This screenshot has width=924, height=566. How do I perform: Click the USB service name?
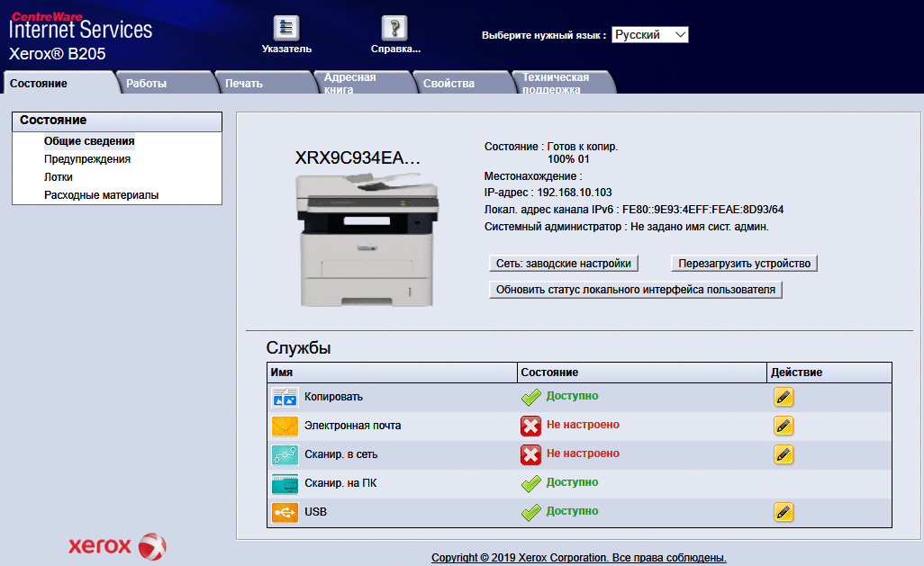(315, 512)
